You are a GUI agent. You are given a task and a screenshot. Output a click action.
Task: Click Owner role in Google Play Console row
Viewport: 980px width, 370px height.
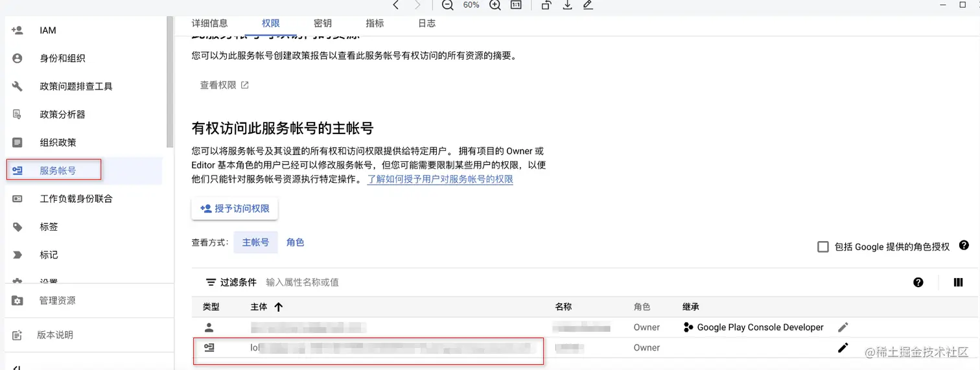pos(647,327)
